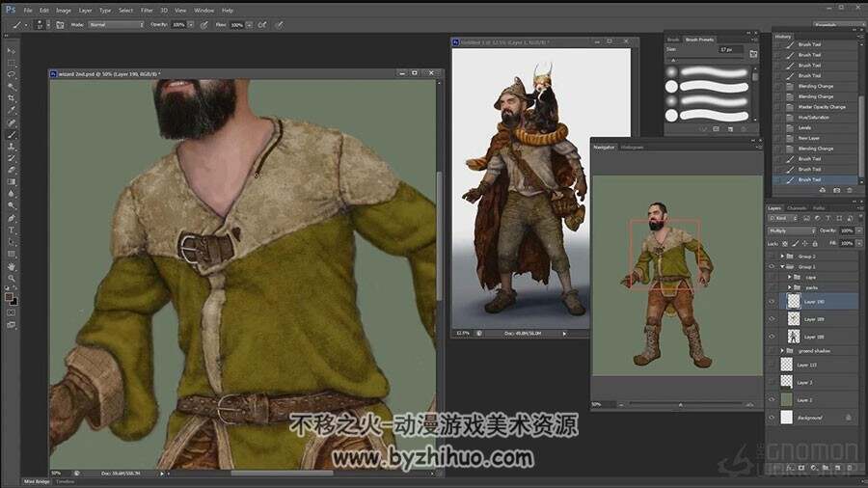Click brush Size field in Brush Presets

731,50
